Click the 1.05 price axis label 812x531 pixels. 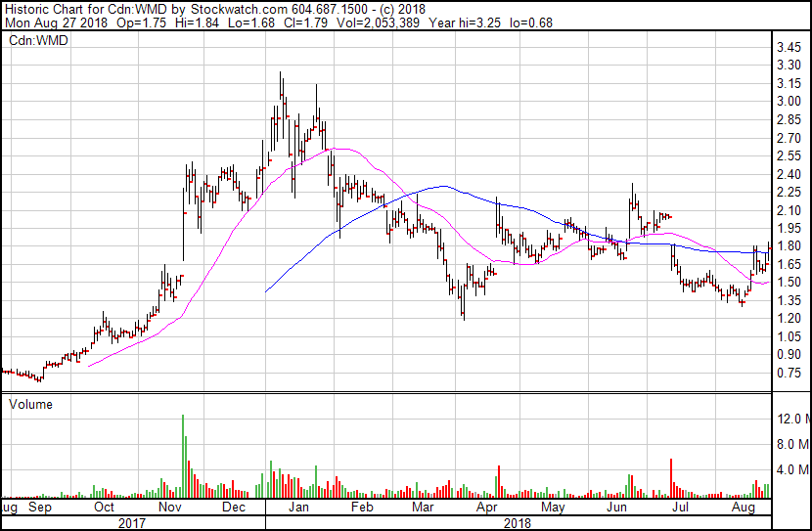(x=789, y=337)
